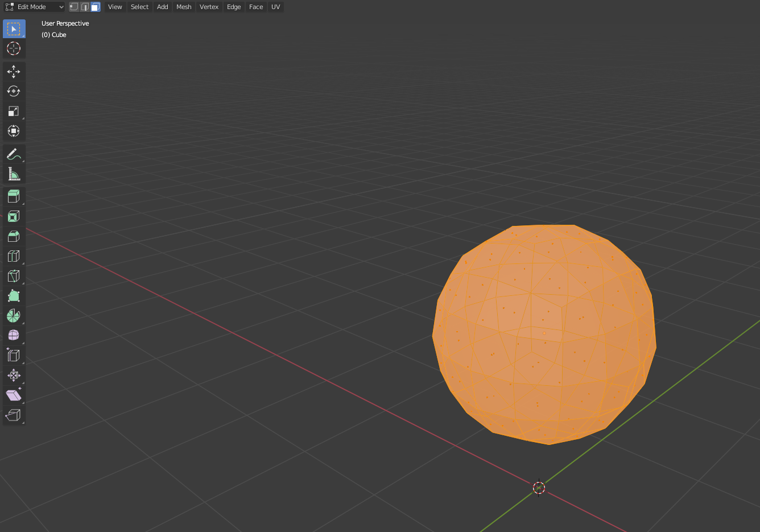760x532 pixels.
Task: Select the Shear tool
Action: click(x=14, y=395)
